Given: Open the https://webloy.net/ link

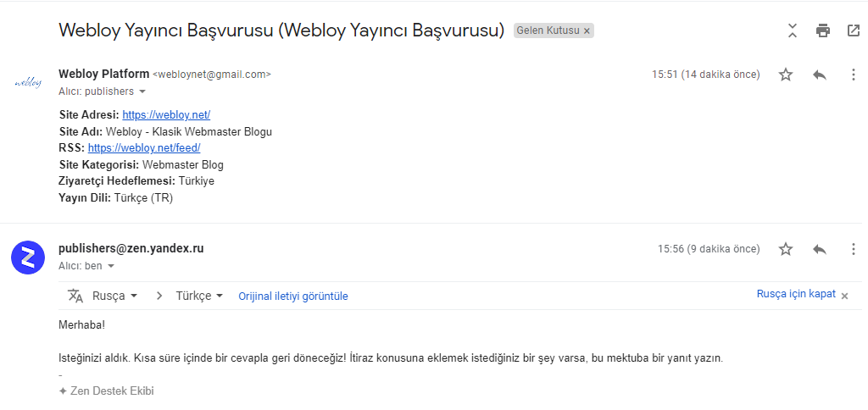Looking at the screenshot, I should click(x=166, y=115).
